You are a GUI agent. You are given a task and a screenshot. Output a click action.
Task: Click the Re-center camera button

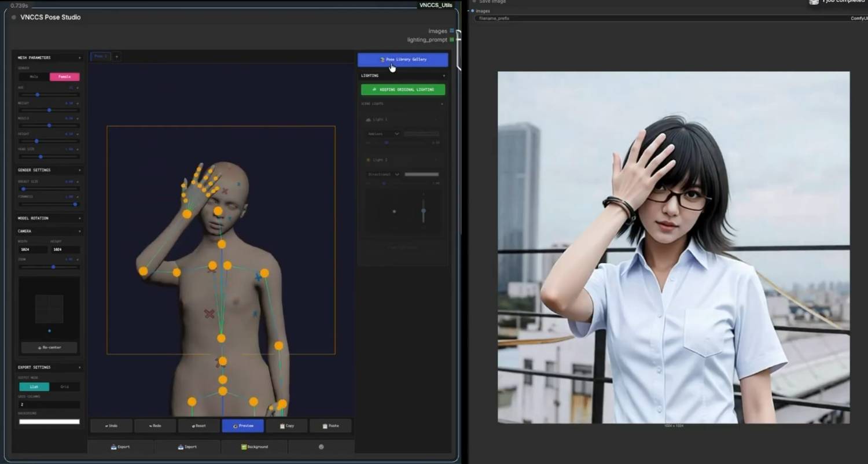(x=49, y=348)
